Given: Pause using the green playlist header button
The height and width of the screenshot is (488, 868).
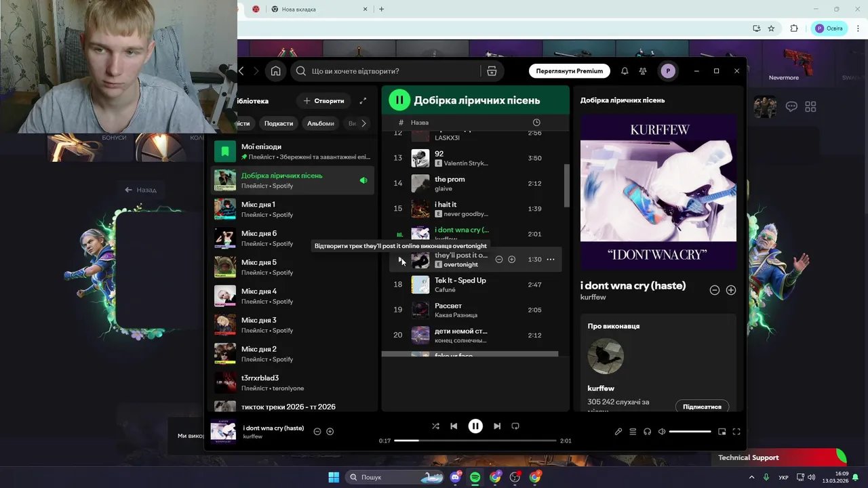Looking at the screenshot, I should 399,100.
